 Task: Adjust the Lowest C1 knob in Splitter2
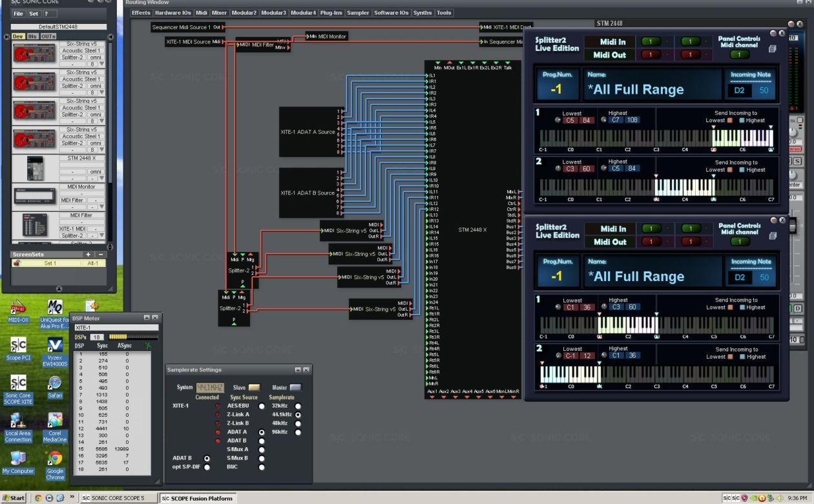(558, 308)
